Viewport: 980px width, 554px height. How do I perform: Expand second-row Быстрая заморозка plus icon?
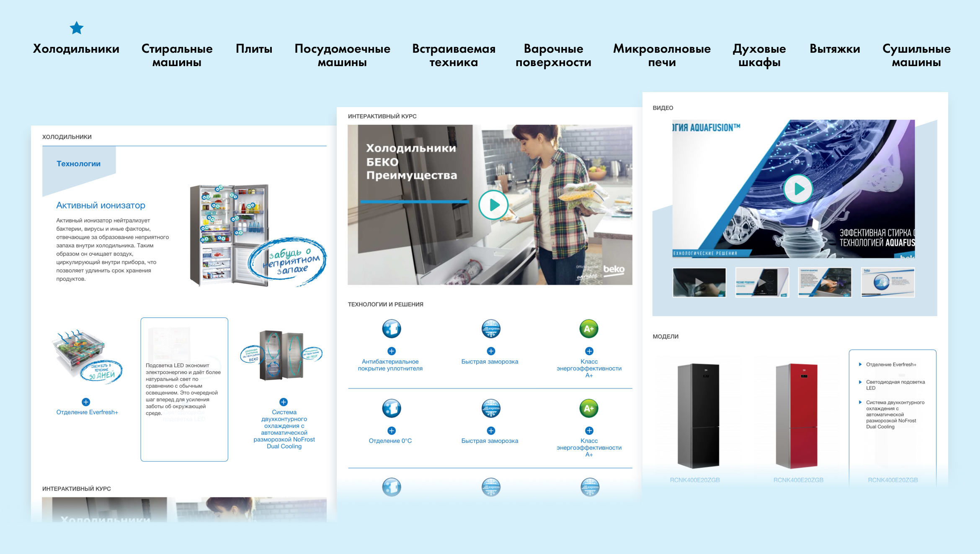tap(491, 431)
